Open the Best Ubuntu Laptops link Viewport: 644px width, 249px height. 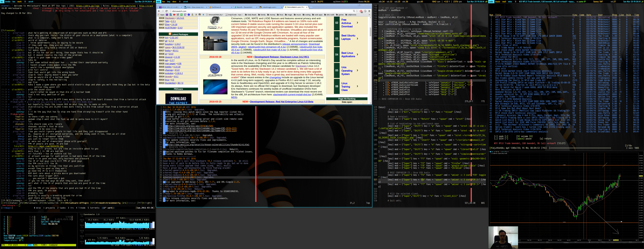[348, 37]
